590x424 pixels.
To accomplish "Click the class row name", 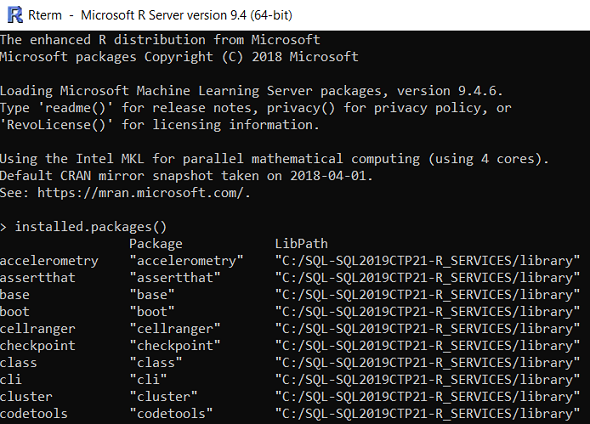I will 18,363.
